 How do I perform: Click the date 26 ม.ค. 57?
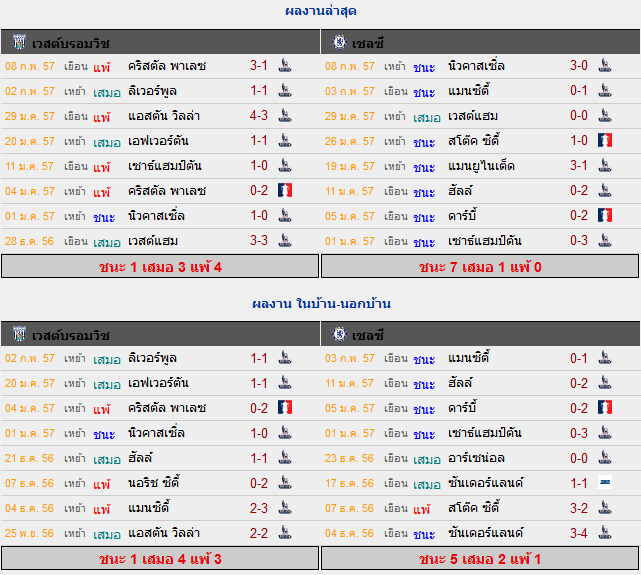(350, 141)
